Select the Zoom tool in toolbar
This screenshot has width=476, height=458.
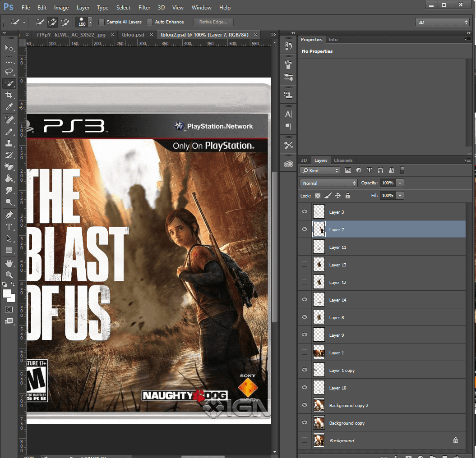pos(9,275)
